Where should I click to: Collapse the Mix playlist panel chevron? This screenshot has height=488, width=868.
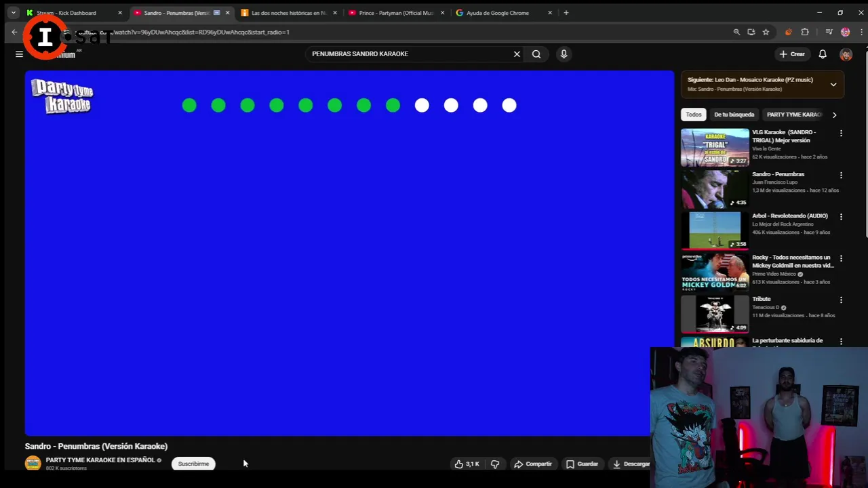(833, 85)
